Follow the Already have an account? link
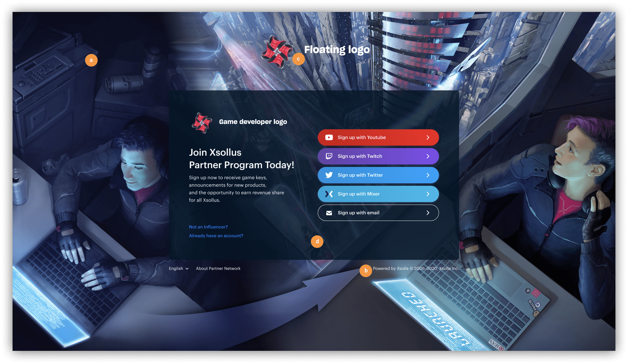The width and height of the screenshot is (628, 364). click(216, 236)
